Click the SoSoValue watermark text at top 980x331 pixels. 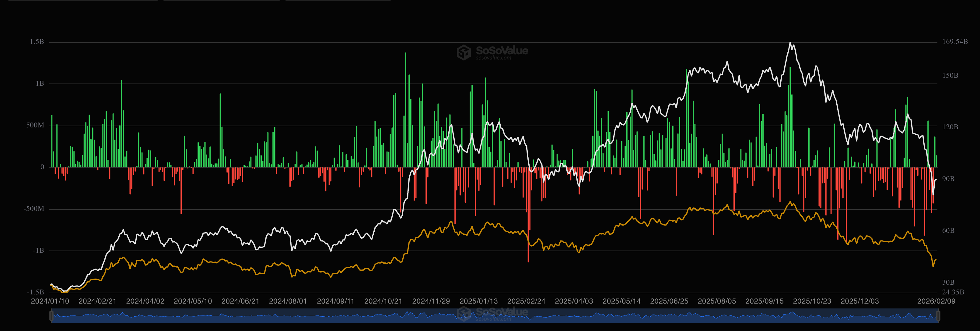pos(502,51)
